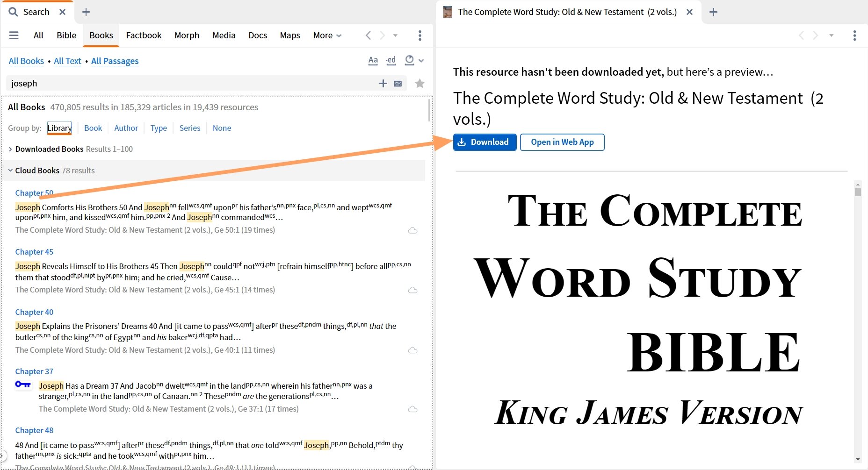Open the Morph search tab
Screen dimensions: 868x470
pos(187,35)
